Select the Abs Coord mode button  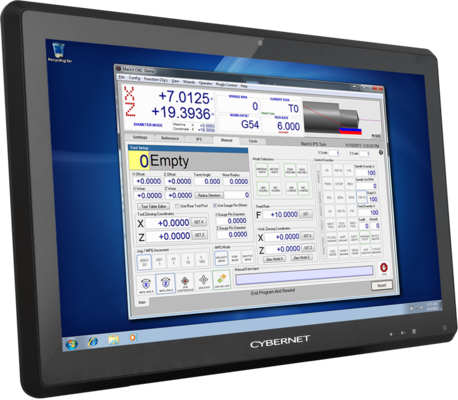[x=263, y=189]
